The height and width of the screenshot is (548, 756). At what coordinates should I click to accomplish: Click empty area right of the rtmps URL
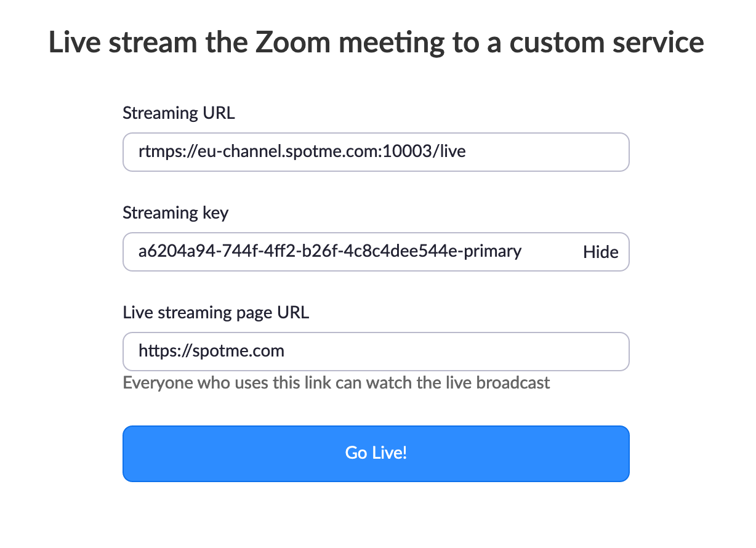click(x=547, y=152)
